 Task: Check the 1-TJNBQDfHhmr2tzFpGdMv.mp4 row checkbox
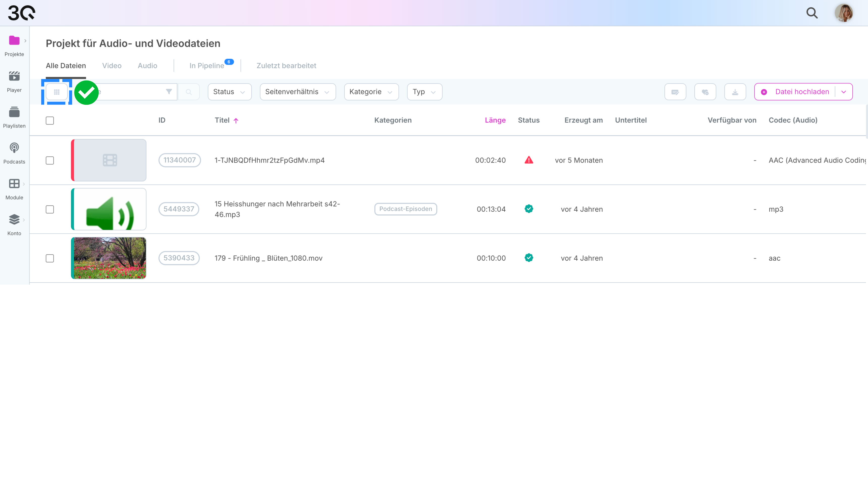50,160
